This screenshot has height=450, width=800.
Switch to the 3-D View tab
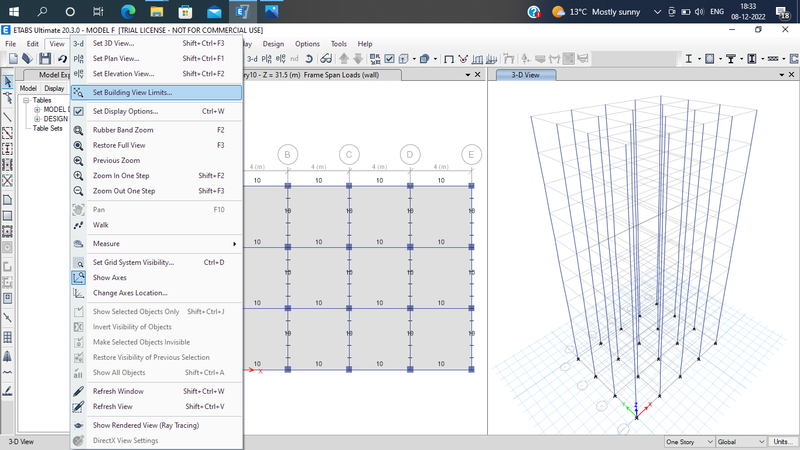tap(526, 75)
